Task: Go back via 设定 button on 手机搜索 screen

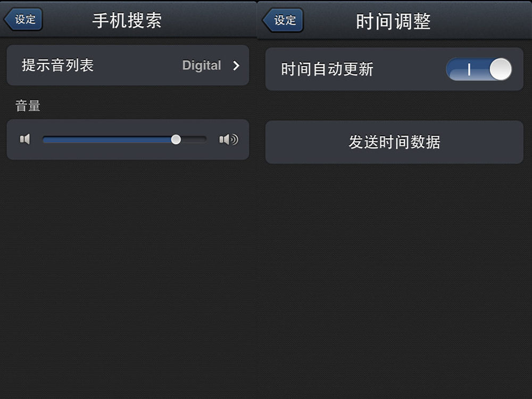Action: click(23, 19)
